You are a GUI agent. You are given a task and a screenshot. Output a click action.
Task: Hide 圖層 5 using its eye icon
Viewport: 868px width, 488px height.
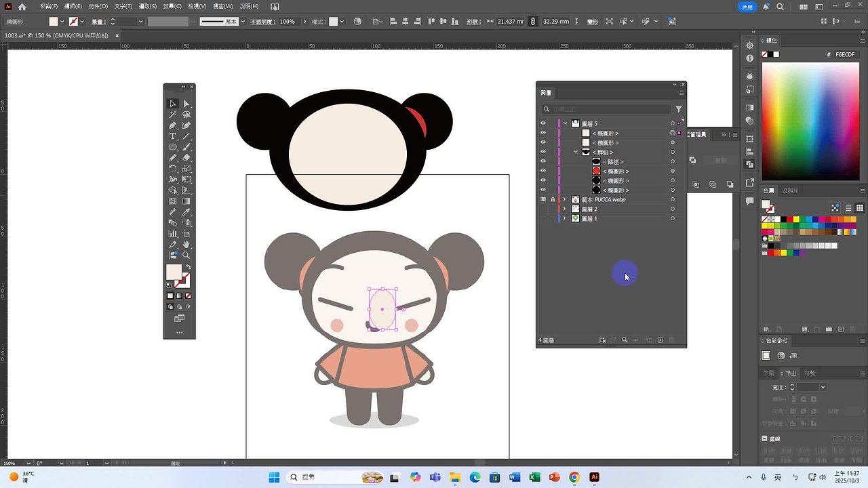[x=543, y=123]
